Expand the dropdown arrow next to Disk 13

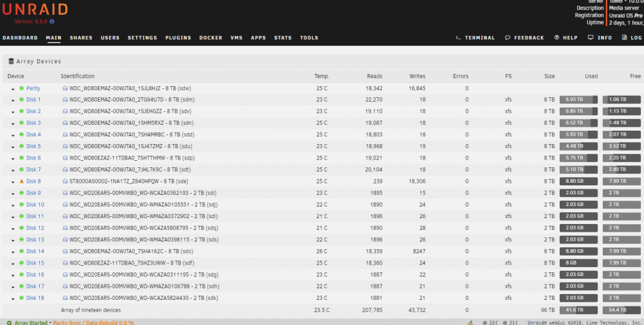13,240
